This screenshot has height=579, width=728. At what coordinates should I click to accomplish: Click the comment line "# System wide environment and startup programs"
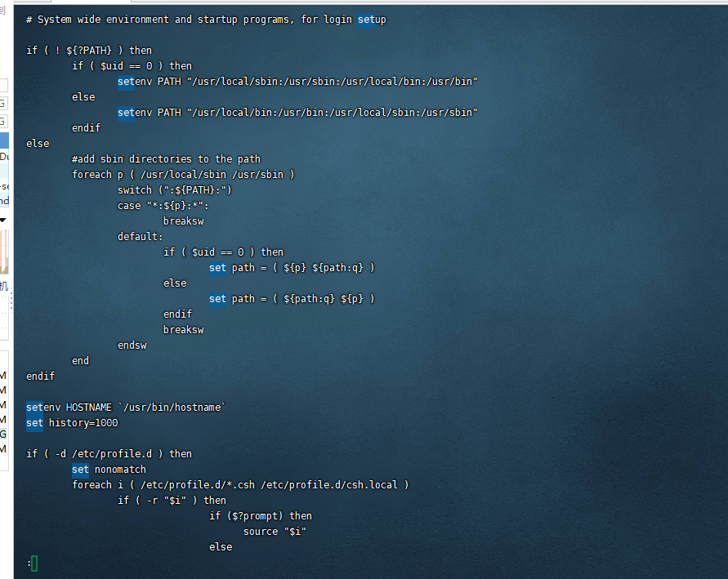206,20
